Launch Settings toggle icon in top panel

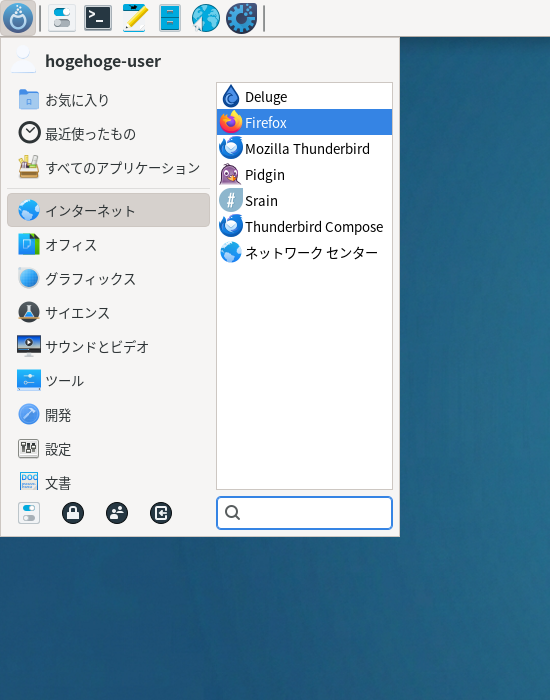coord(62,18)
